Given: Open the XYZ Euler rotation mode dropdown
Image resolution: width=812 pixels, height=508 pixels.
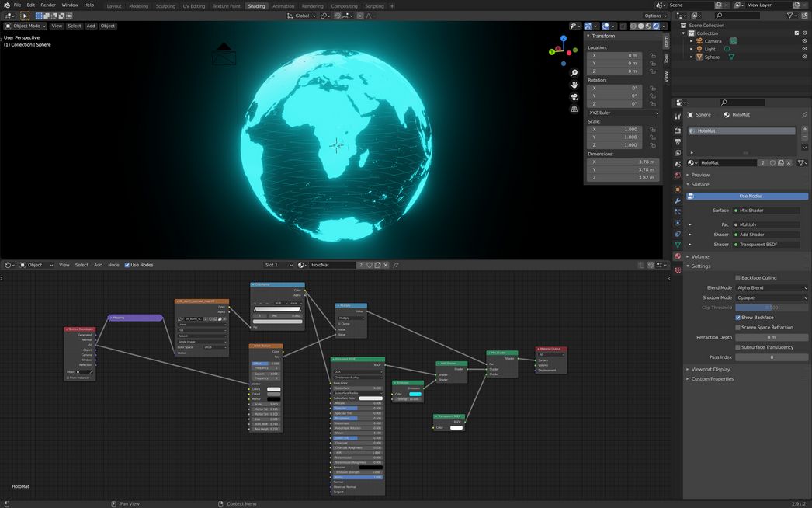Looking at the screenshot, I should click(x=623, y=113).
